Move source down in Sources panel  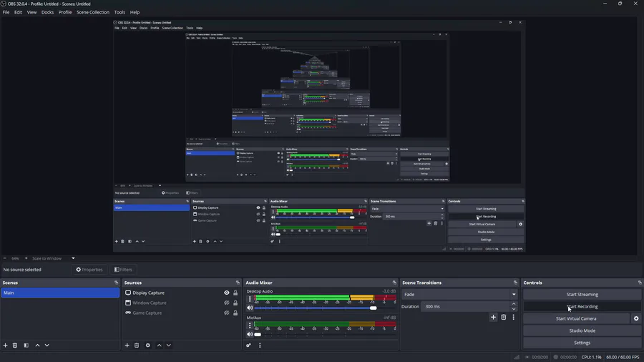coord(168,345)
